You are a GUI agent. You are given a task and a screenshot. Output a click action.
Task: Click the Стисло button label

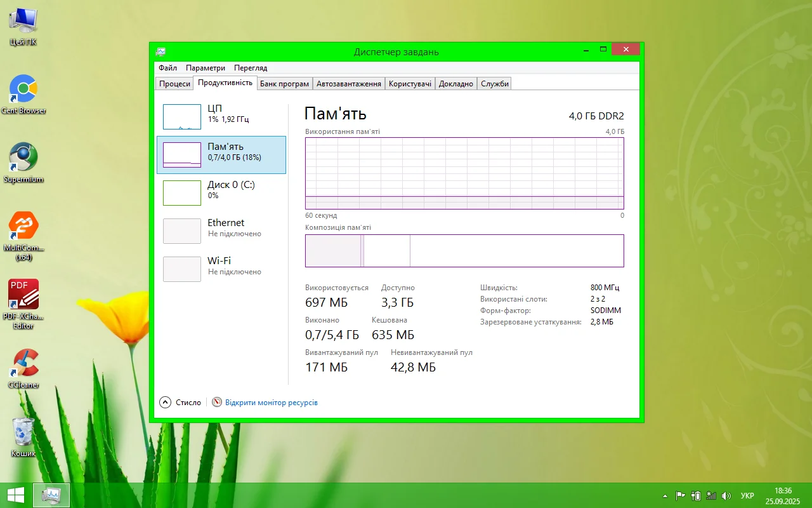[x=188, y=403]
